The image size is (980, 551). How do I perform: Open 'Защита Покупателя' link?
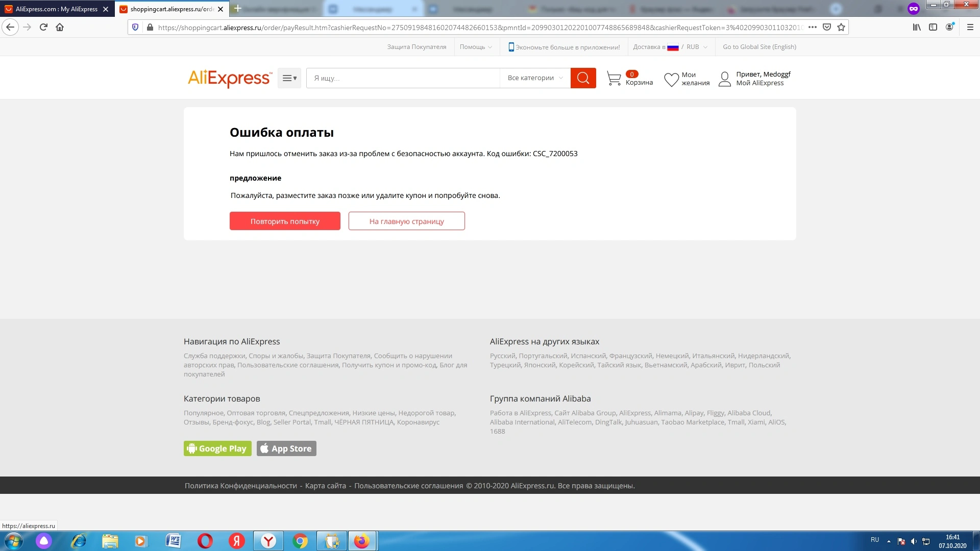pyautogui.click(x=416, y=47)
